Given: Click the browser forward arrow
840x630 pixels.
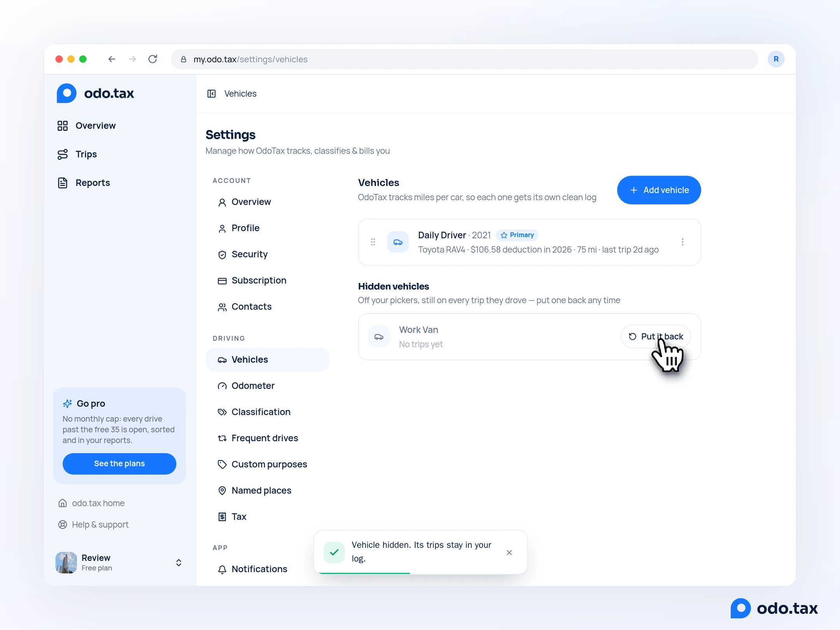Looking at the screenshot, I should point(133,59).
